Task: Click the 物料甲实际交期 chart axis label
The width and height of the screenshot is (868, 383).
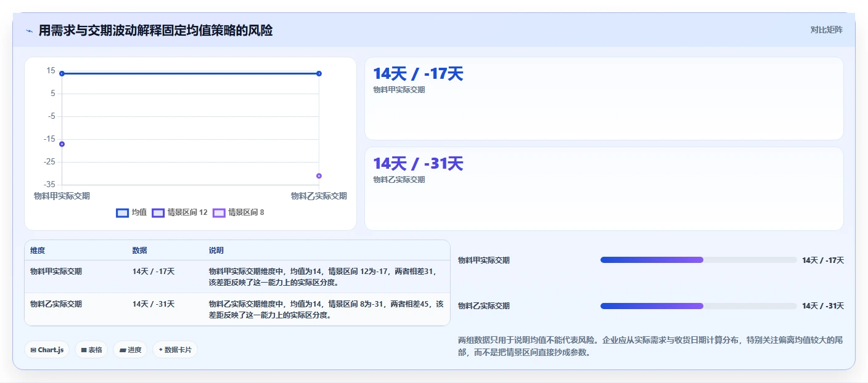Action: 62,196
